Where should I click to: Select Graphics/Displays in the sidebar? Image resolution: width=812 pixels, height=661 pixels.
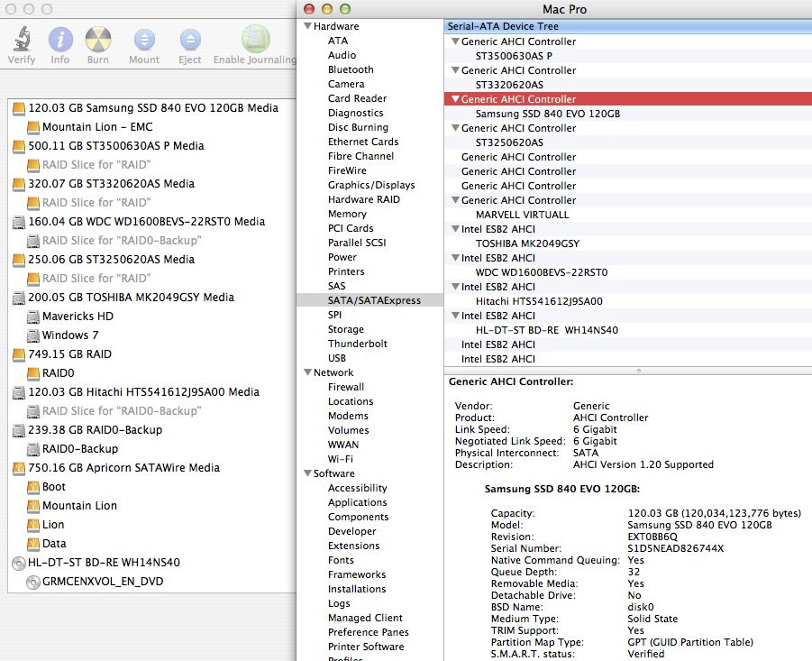point(371,185)
